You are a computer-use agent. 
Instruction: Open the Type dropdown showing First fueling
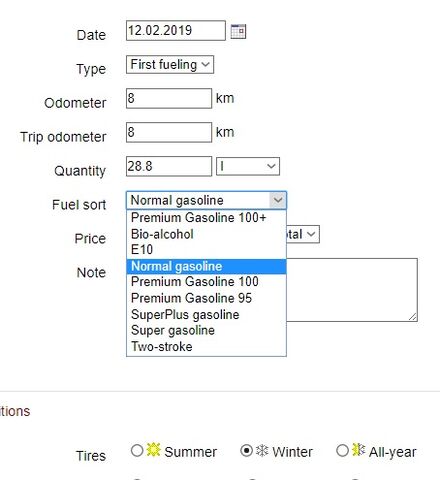pos(170,64)
